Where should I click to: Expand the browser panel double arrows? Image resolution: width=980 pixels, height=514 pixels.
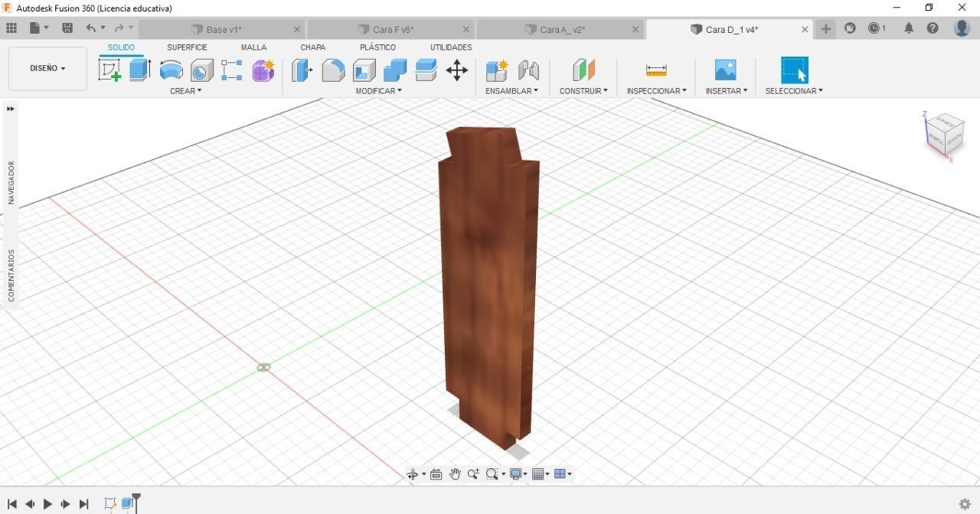tap(11, 109)
